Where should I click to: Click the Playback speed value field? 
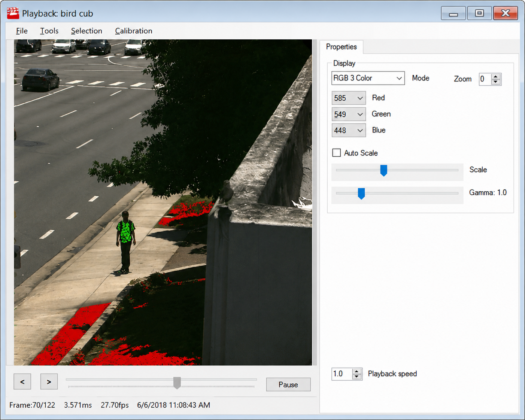coord(342,374)
